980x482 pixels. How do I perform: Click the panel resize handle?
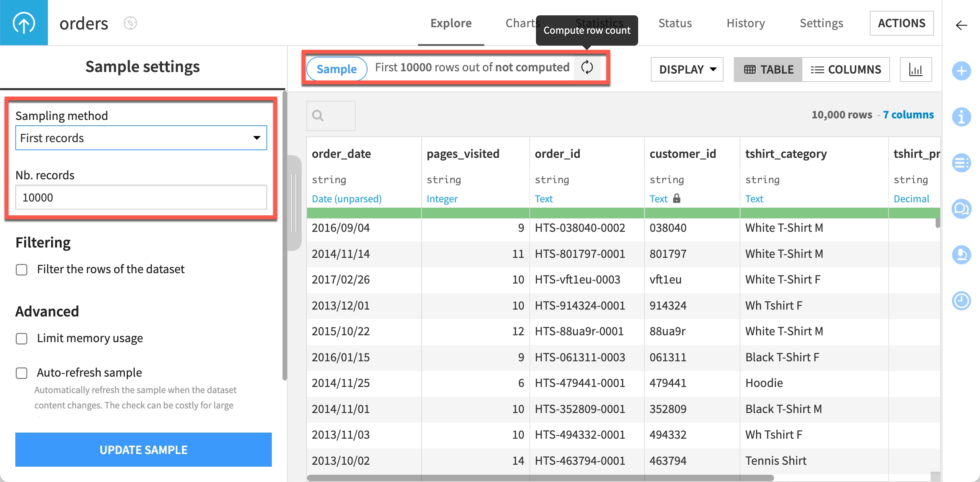(294, 203)
